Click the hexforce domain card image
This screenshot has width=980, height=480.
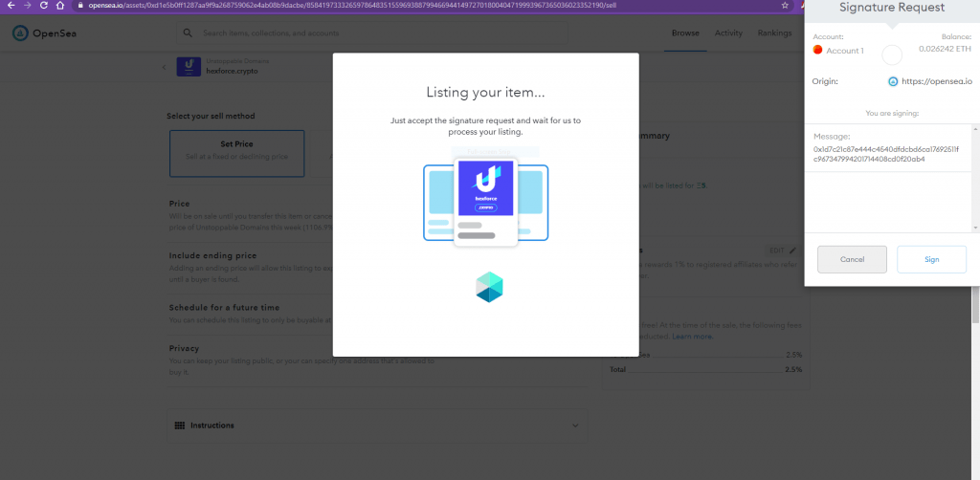[485, 188]
